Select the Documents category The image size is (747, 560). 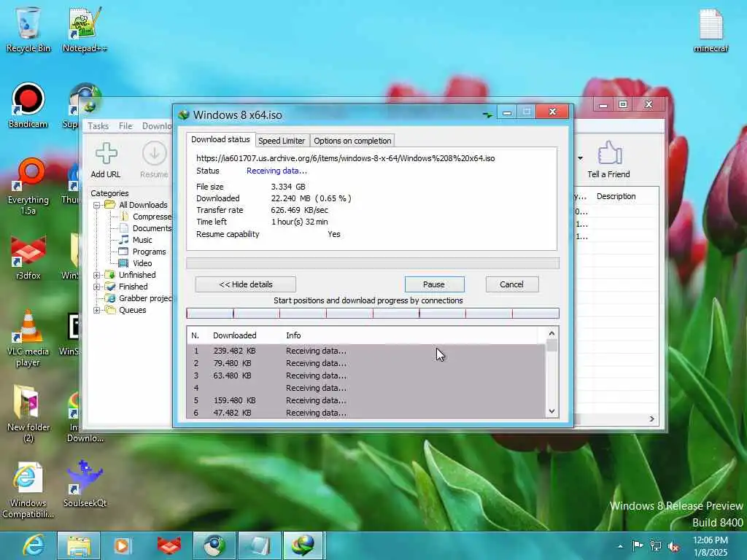tap(152, 228)
